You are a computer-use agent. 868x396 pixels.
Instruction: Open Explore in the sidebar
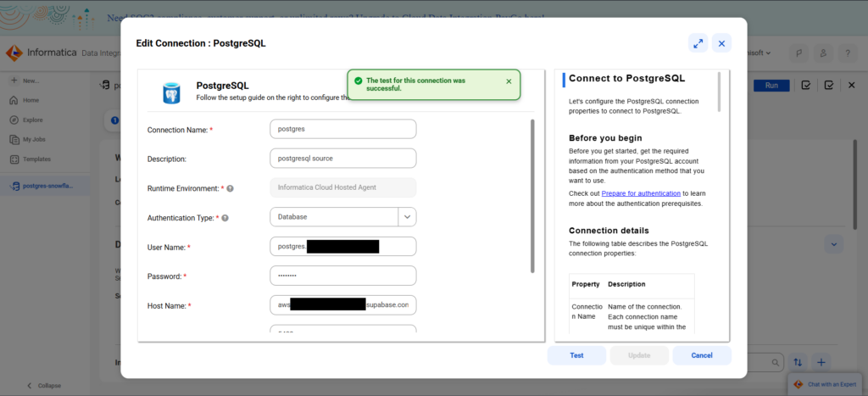[26, 120]
